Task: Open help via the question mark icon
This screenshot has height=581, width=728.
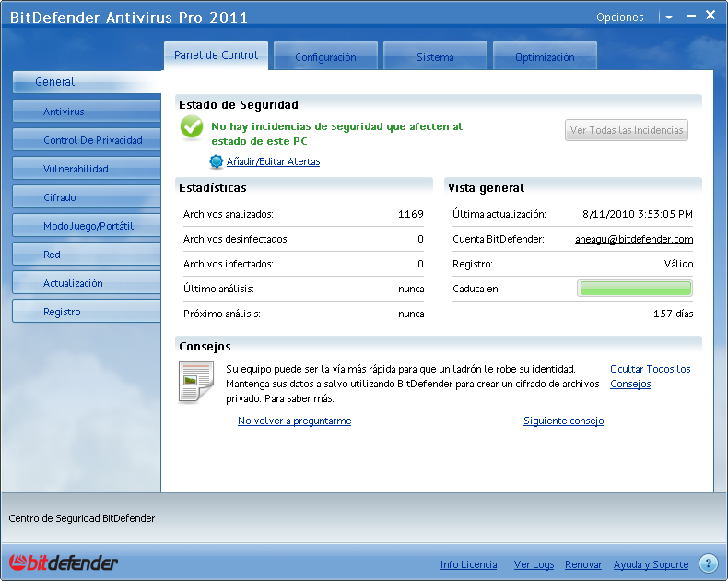Action: (708, 563)
